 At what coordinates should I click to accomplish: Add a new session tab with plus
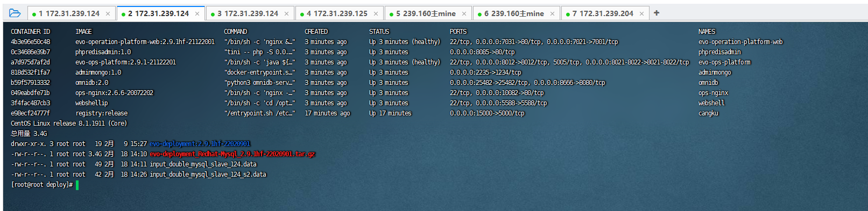pyautogui.click(x=657, y=13)
